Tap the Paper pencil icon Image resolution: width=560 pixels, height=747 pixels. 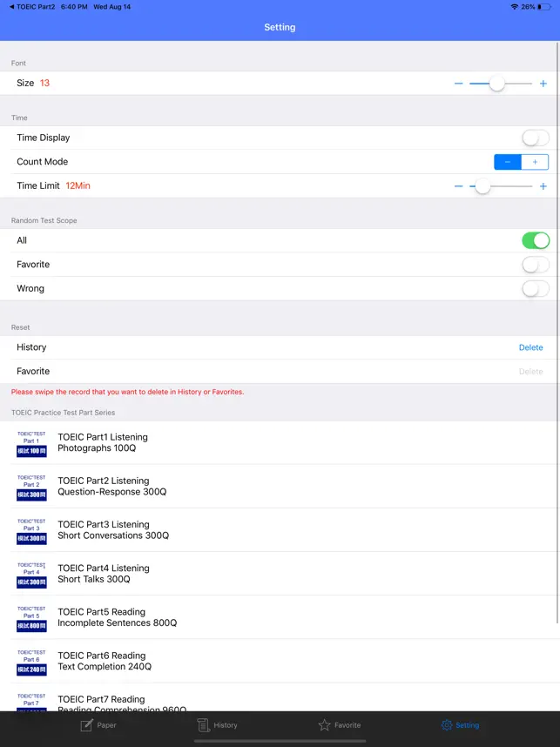86,725
